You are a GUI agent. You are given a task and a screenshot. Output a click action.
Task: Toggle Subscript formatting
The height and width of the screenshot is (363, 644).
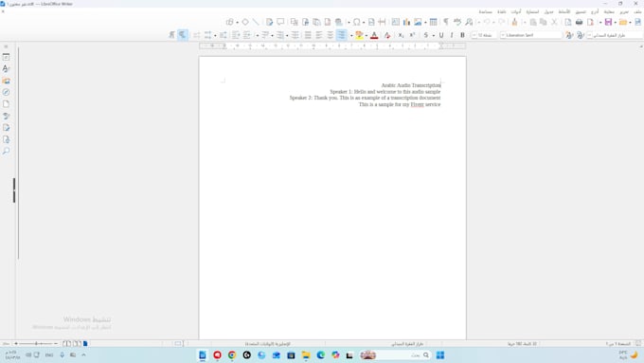401,35
